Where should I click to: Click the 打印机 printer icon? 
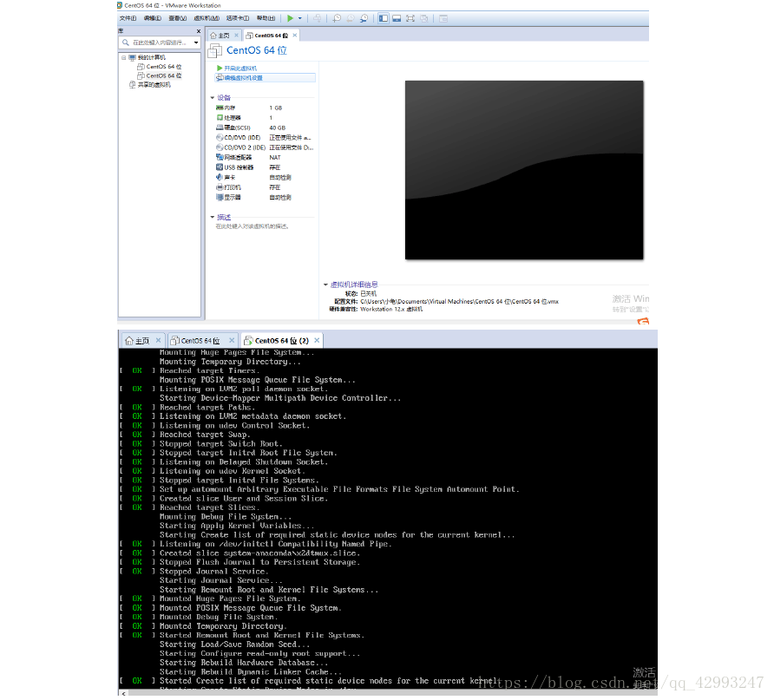220,187
